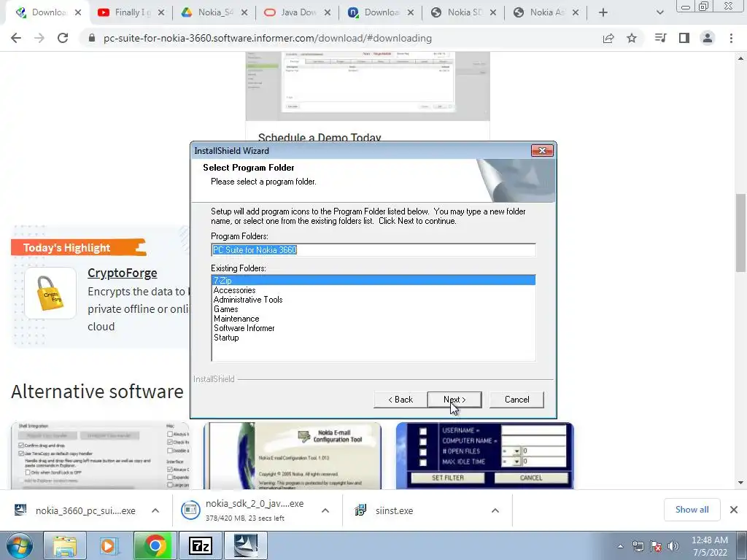Image resolution: width=747 pixels, height=560 pixels.
Task: Click the page vertical scrollbar thumb
Action: coord(741,233)
